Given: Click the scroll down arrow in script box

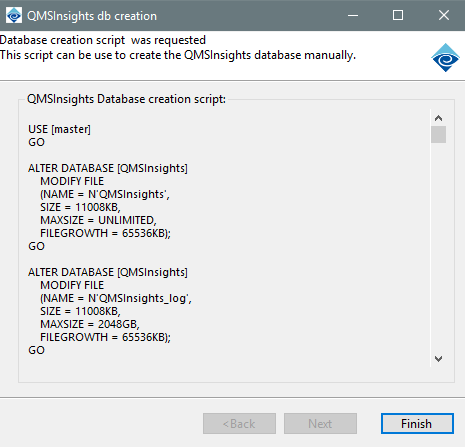Looking at the screenshot, I should [x=438, y=359].
